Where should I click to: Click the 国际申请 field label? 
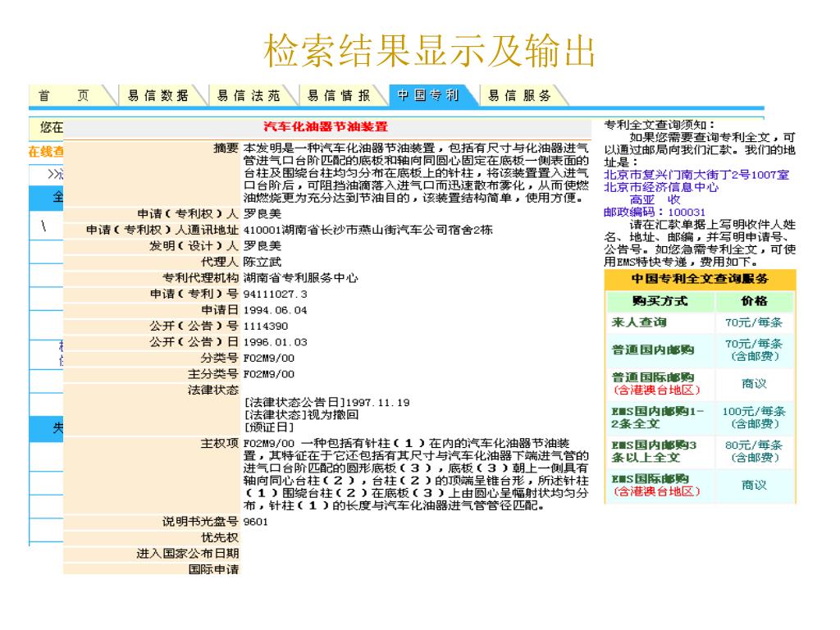coord(212,569)
